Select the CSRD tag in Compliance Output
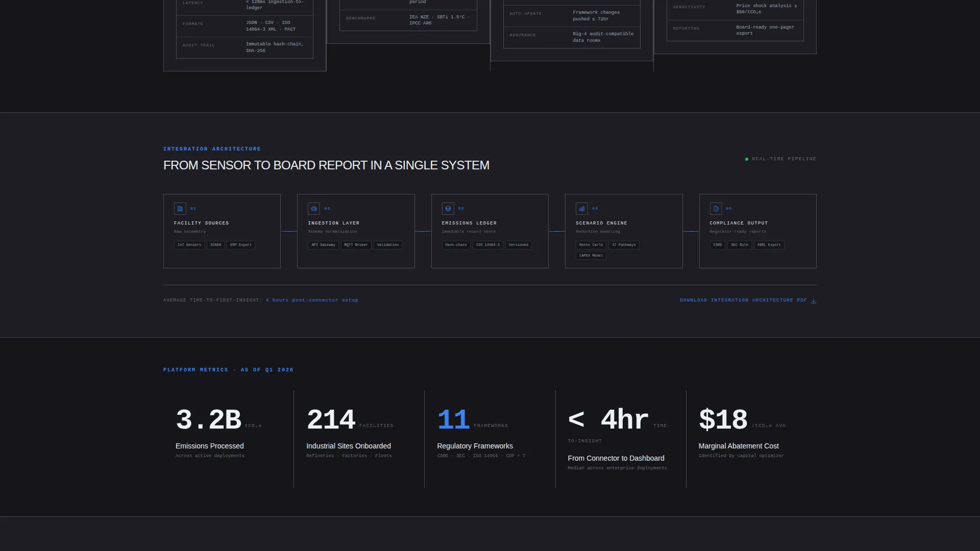Viewport: 980px width, 551px height. [x=718, y=245]
